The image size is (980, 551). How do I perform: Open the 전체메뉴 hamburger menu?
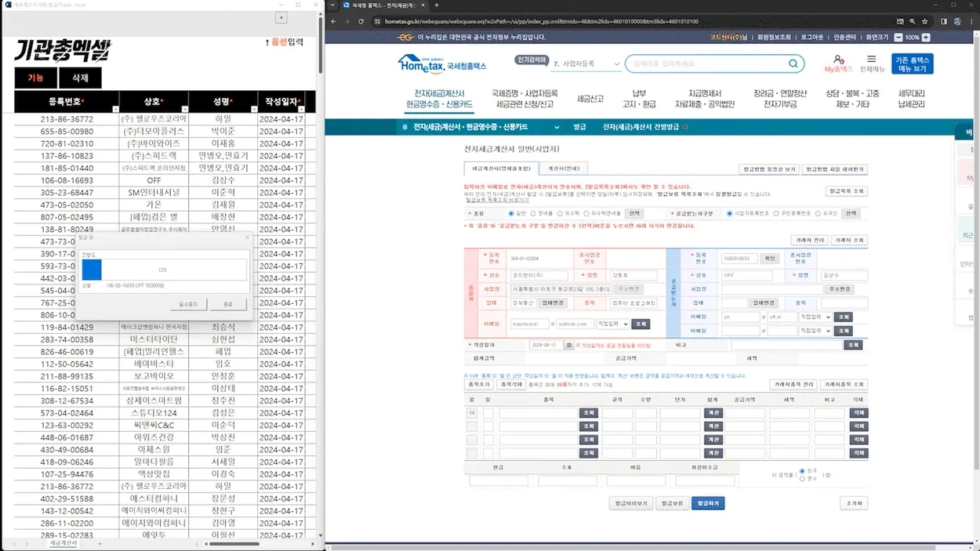coord(872,60)
